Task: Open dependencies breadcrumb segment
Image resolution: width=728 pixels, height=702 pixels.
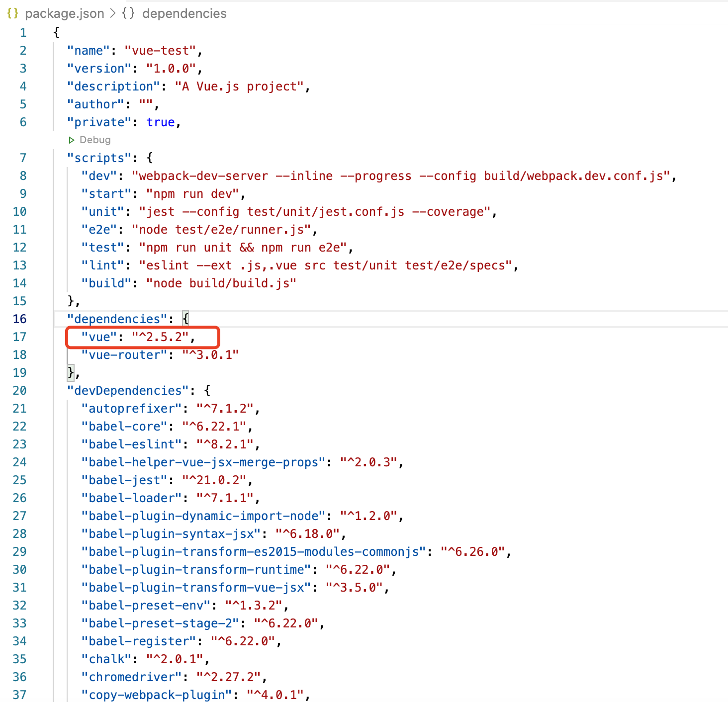Action: (x=184, y=13)
